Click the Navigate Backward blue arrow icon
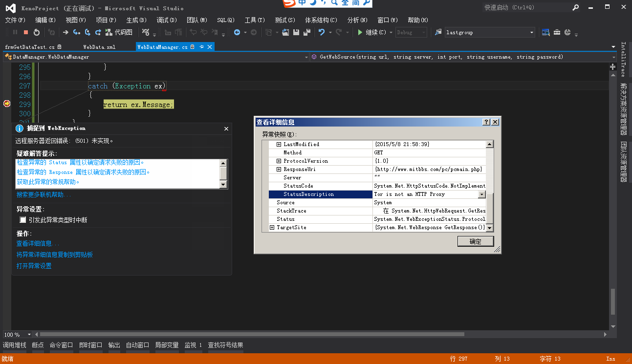The height and width of the screenshot is (364, 632). 237,32
